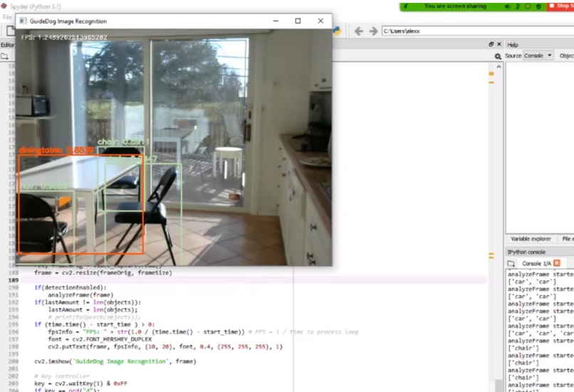574x392 pixels.
Task: Click the shield security icon in sharing bar
Action: coord(538,6)
